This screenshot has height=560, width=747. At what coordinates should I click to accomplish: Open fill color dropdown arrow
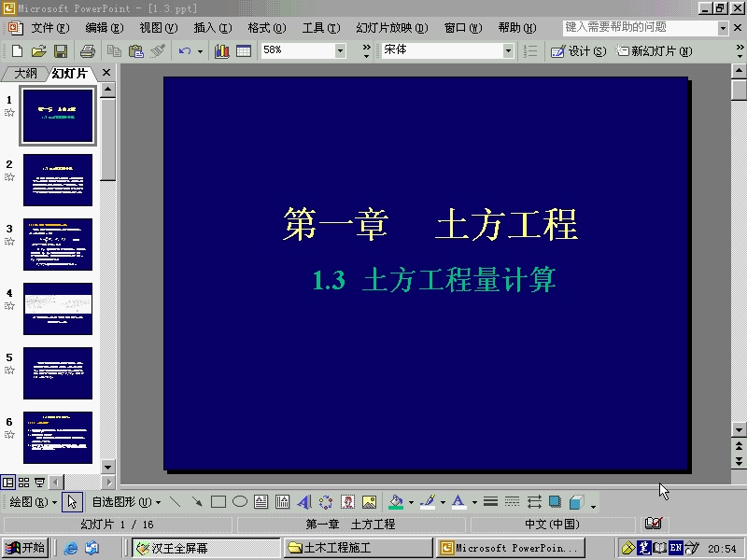pos(411,502)
